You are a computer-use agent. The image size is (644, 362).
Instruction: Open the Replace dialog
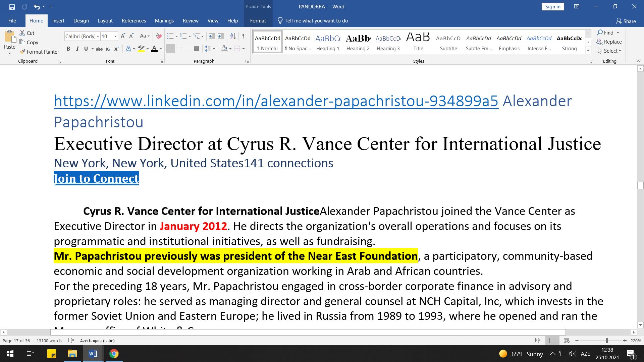609,42
